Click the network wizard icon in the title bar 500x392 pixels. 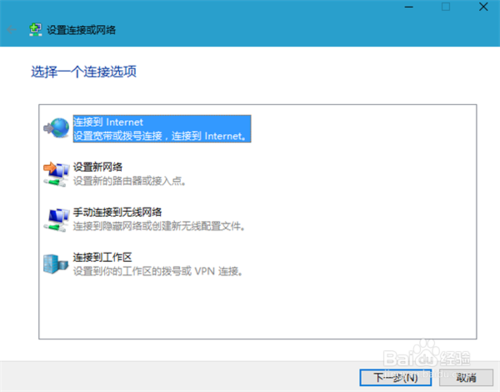click(35, 30)
